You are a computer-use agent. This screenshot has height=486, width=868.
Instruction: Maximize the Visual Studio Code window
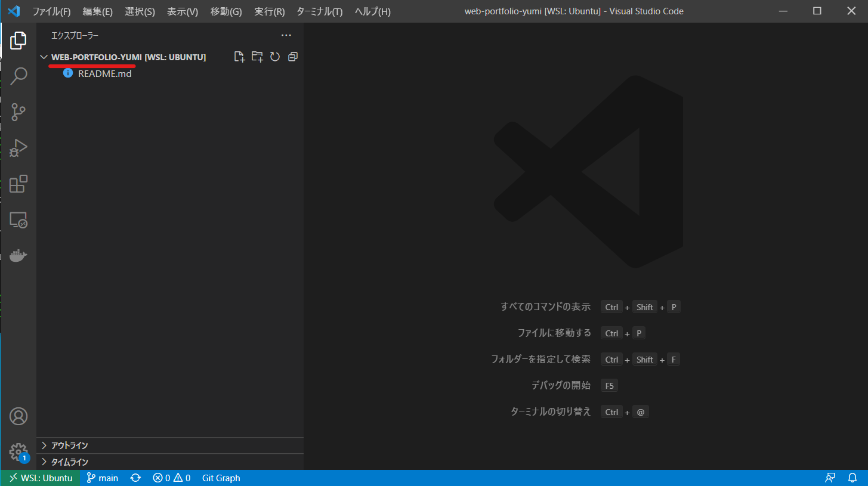817,11
